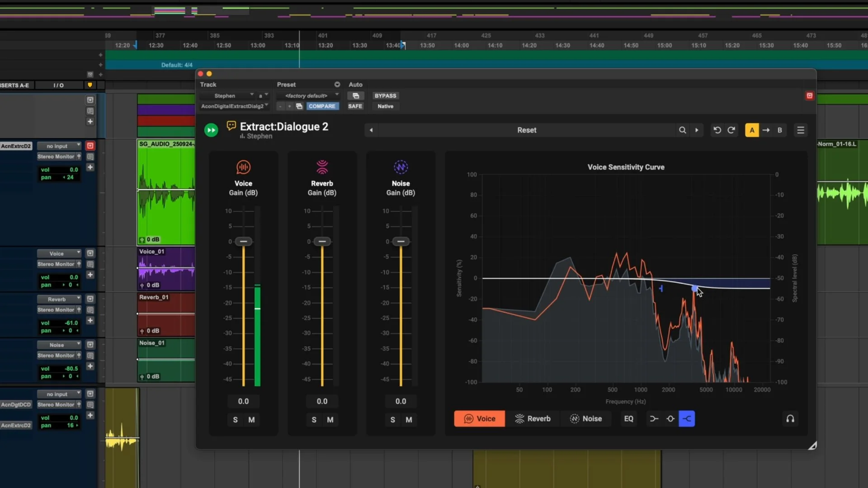Viewport: 868px width, 488px height.
Task: Click the headphones listen icon
Action: click(790, 419)
